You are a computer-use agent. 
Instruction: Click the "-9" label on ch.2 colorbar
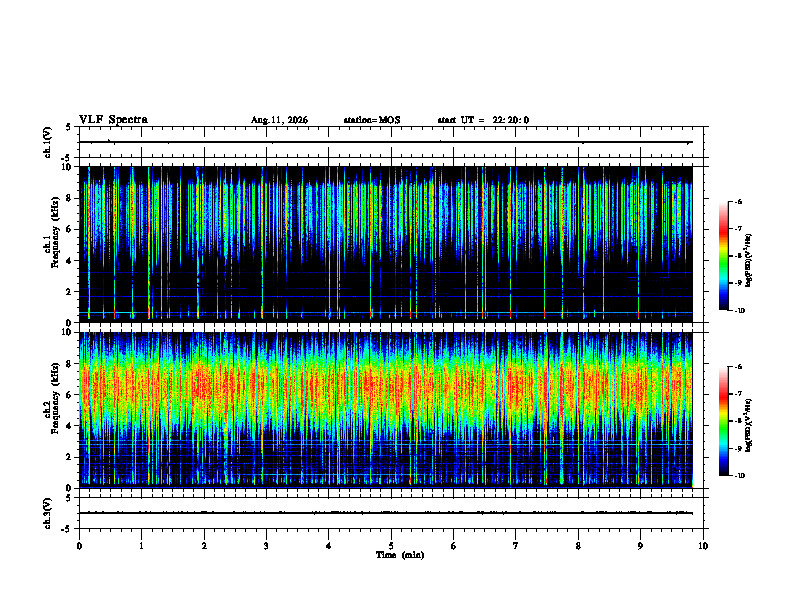click(x=738, y=448)
